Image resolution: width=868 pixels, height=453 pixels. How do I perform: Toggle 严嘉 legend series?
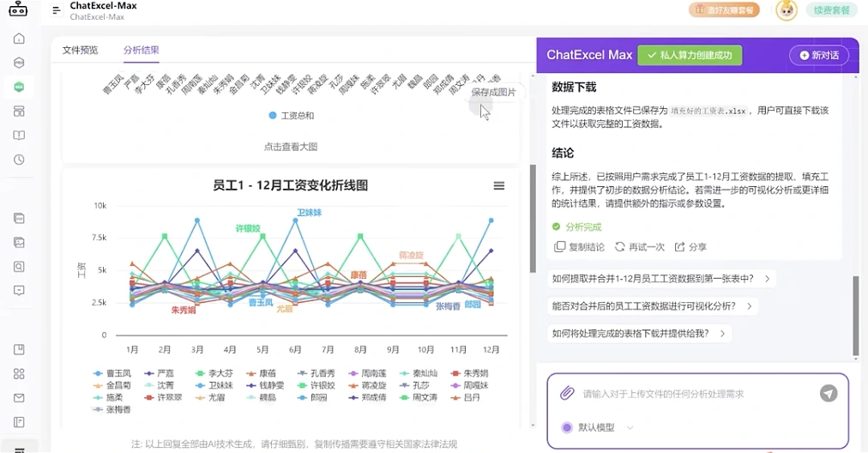click(159, 373)
